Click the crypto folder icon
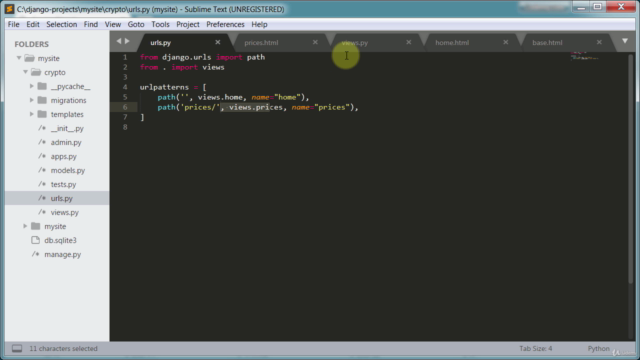The width and height of the screenshot is (640, 360). click(36, 72)
